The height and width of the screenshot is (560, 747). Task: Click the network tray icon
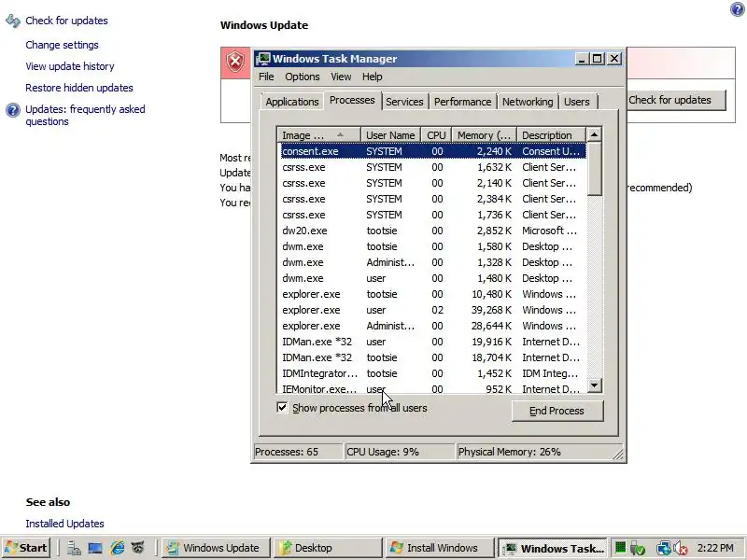pyautogui.click(x=663, y=549)
